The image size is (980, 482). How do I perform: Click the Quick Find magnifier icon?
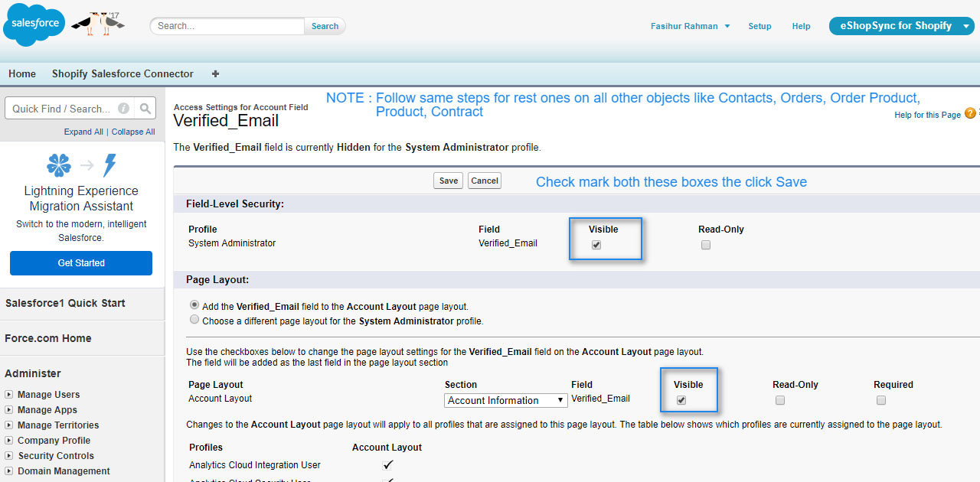click(145, 109)
